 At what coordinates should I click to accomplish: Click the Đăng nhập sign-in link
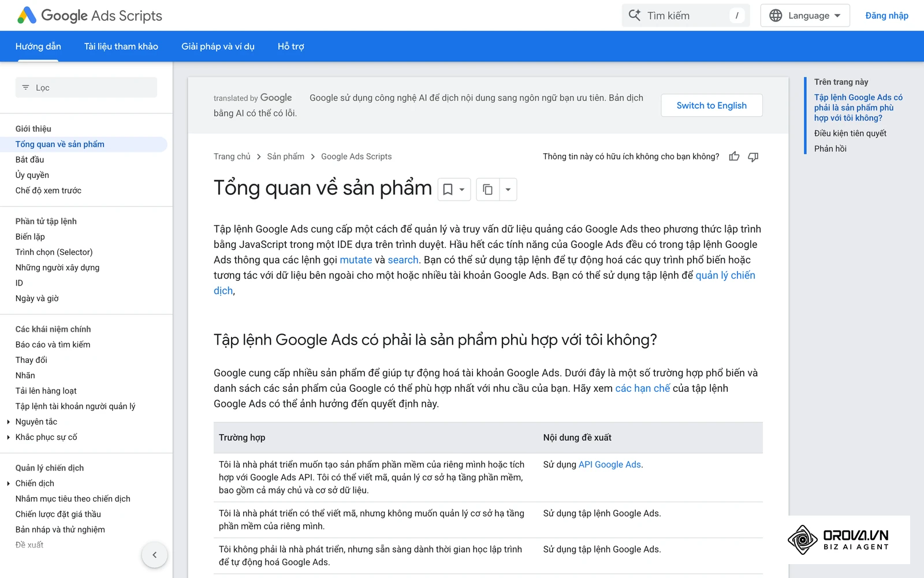[886, 16]
